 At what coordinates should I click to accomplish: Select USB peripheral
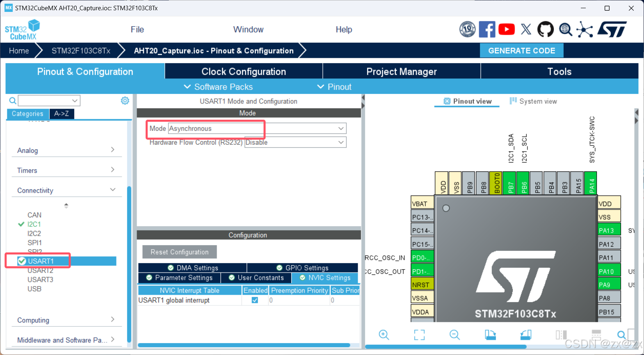(x=34, y=289)
